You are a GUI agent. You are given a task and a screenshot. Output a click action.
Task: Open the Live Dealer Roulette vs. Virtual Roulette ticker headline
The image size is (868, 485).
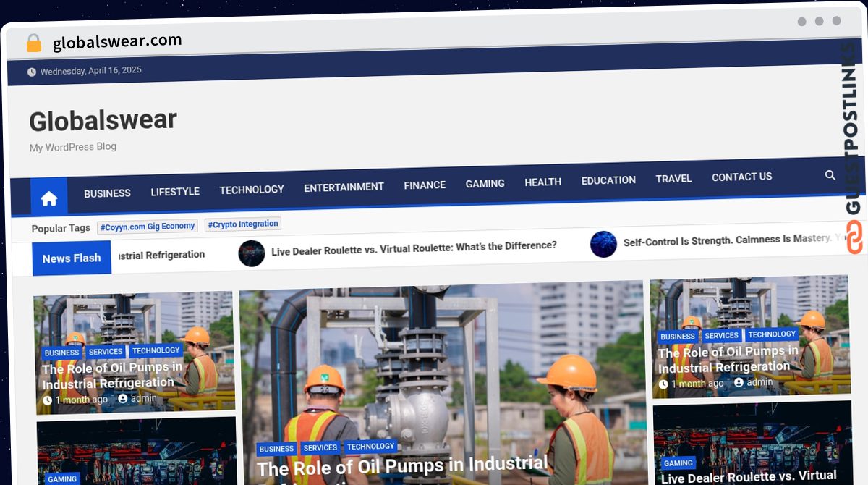click(414, 248)
